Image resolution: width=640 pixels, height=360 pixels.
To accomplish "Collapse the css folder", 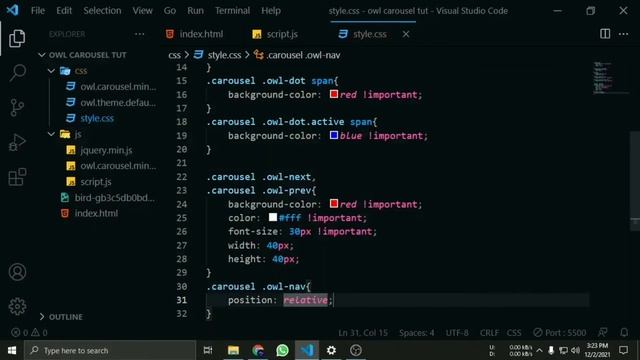I will click(51, 71).
